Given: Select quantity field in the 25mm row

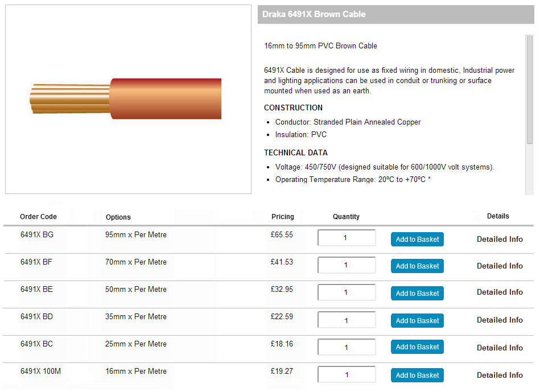Looking at the screenshot, I should tap(346, 347).
